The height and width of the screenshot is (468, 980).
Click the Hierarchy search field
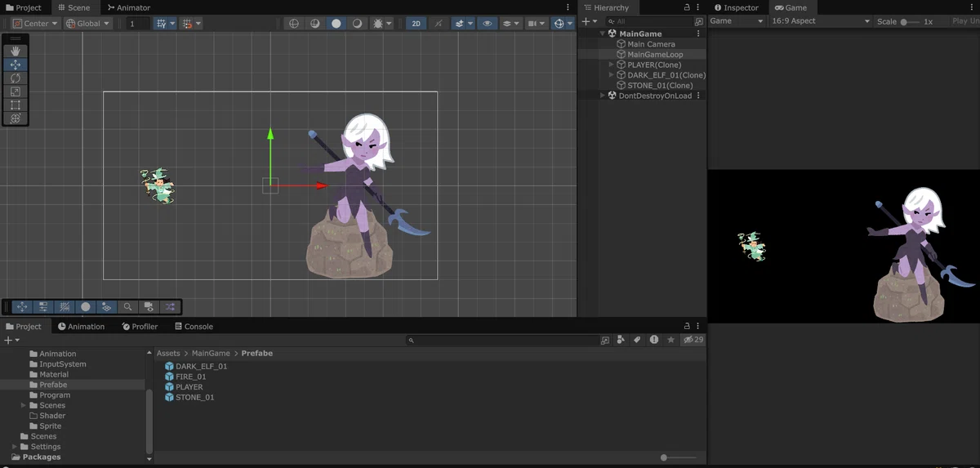pos(648,21)
